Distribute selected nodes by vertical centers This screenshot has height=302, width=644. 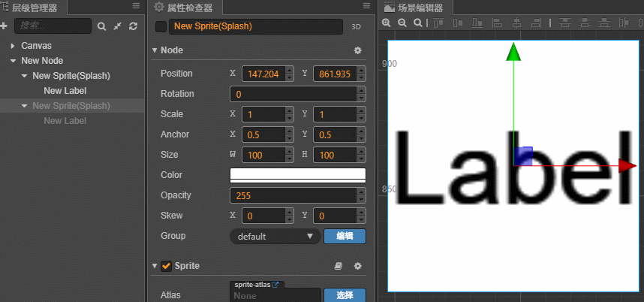(x=585, y=23)
